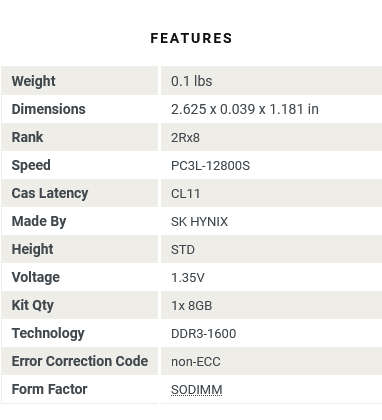Viewport: 382px width, 420px height.
Task: Click the Dimensions row label
Action: [x=49, y=109]
